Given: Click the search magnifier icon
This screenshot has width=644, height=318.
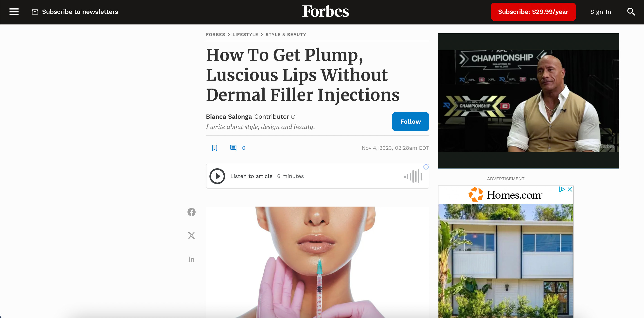Looking at the screenshot, I should click(x=631, y=12).
